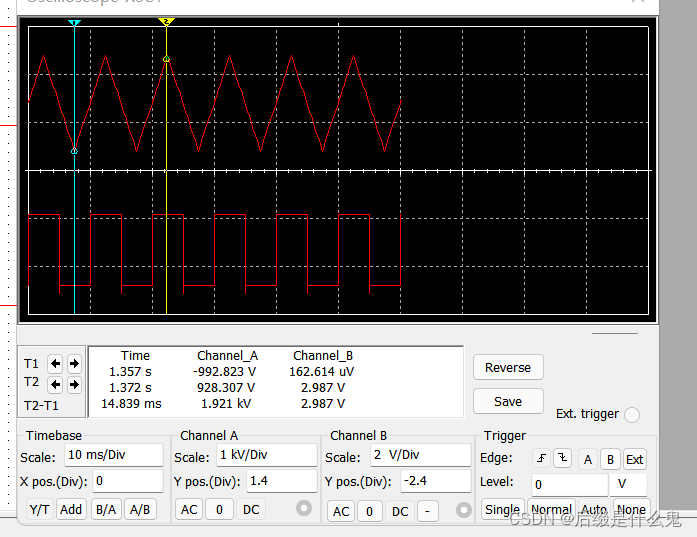Set Channel A coupling to AC
This screenshot has width=697, height=537.
[x=189, y=509]
